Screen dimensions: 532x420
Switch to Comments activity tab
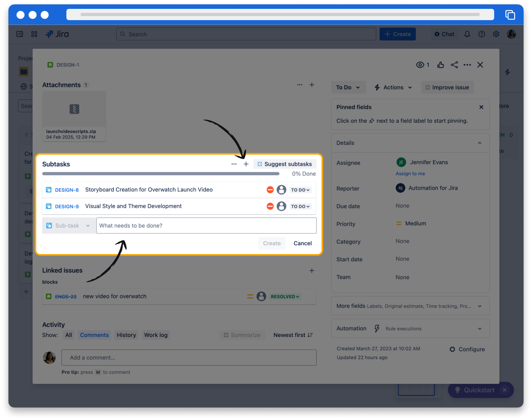[x=94, y=335]
